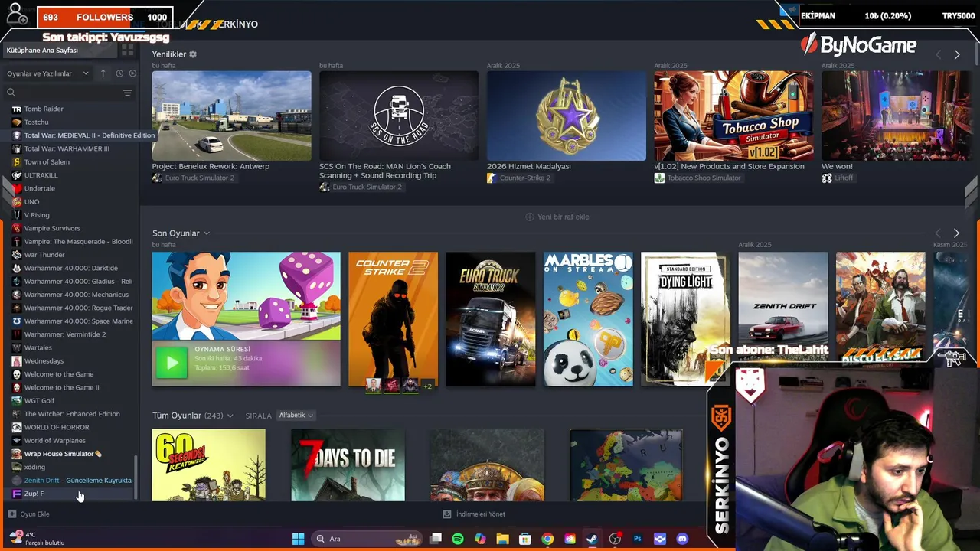Select Counter-Strike 2 in recent games
The width and height of the screenshot is (980, 551).
point(393,319)
